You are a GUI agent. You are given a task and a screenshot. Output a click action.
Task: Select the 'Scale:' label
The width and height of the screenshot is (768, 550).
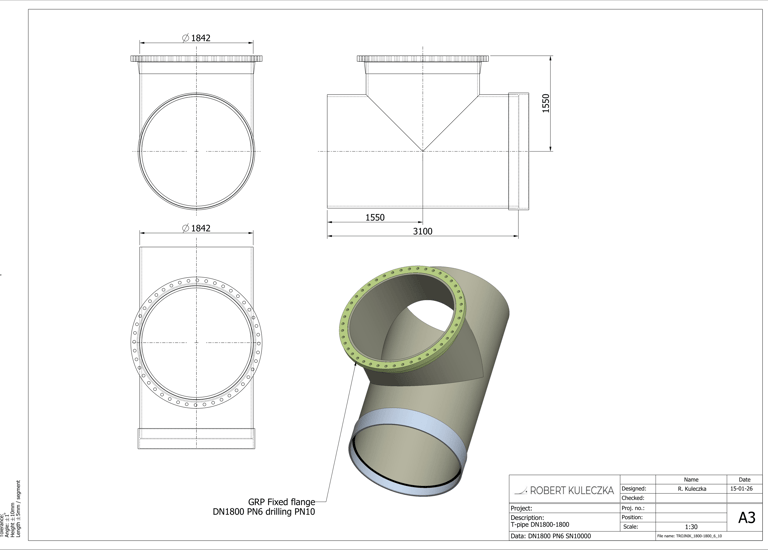pyautogui.click(x=630, y=527)
